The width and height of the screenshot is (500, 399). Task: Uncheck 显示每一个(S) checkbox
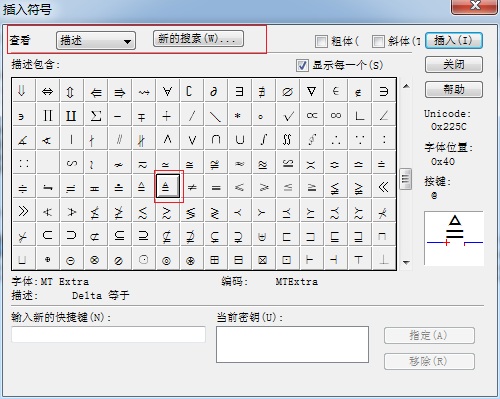tap(302, 65)
